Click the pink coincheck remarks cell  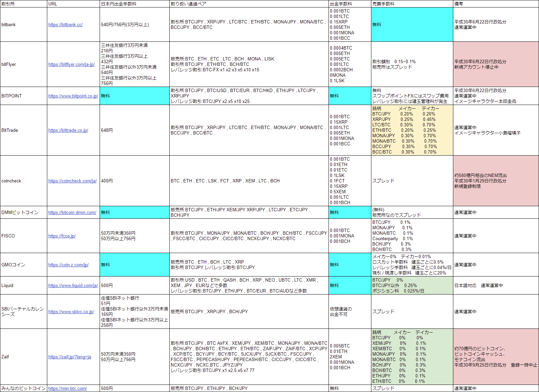click(x=495, y=181)
